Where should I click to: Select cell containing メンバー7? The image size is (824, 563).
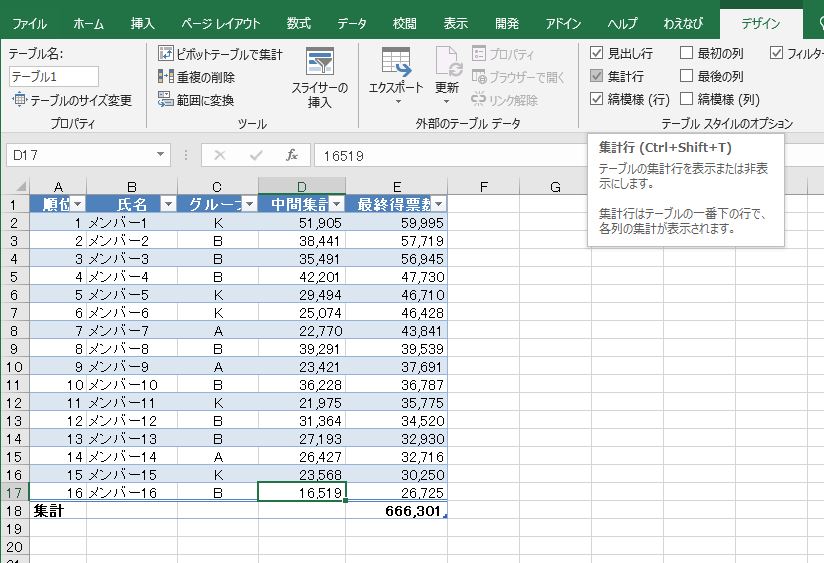[132, 331]
